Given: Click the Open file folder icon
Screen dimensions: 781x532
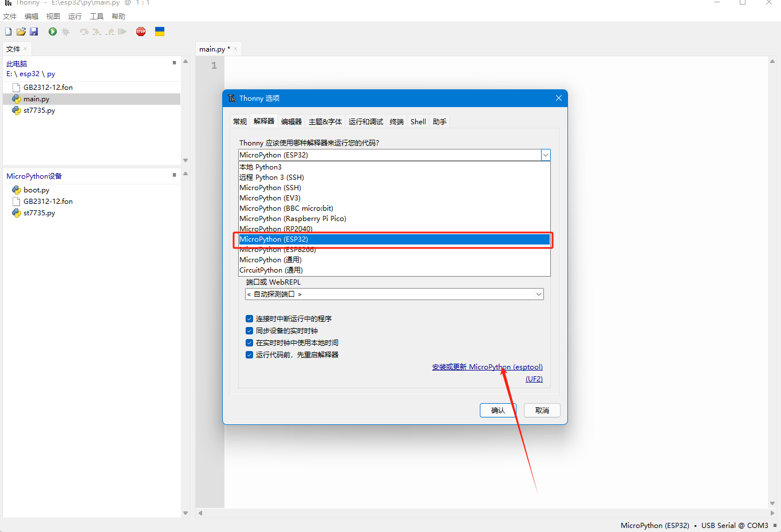Looking at the screenshot, I should (x=21, y=31).
